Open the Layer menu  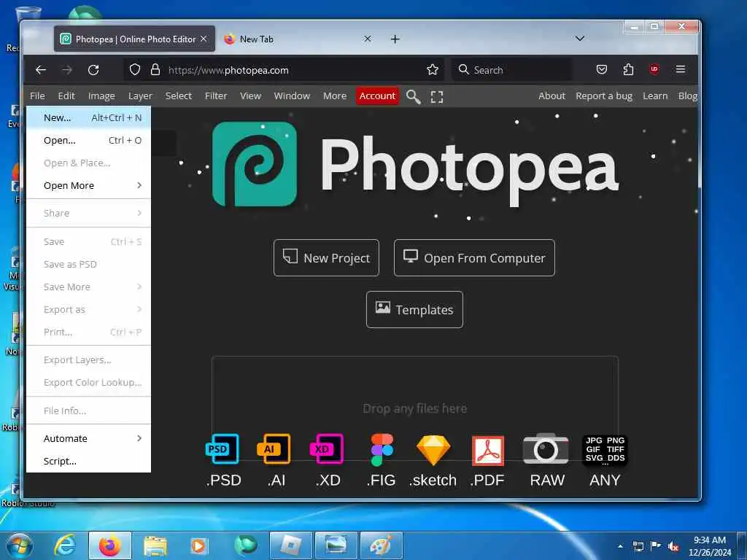tap(140, 96)
